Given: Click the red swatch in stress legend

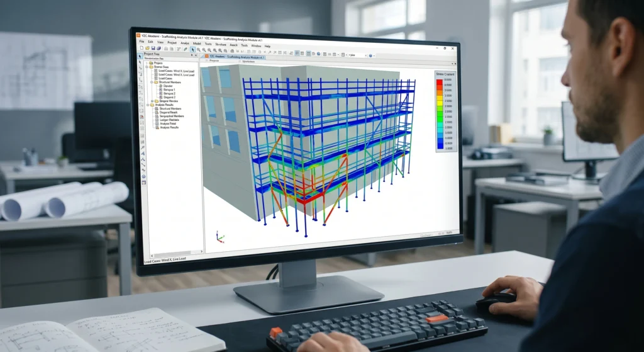Looking at the screenshot, I should [x=439, y=82].
